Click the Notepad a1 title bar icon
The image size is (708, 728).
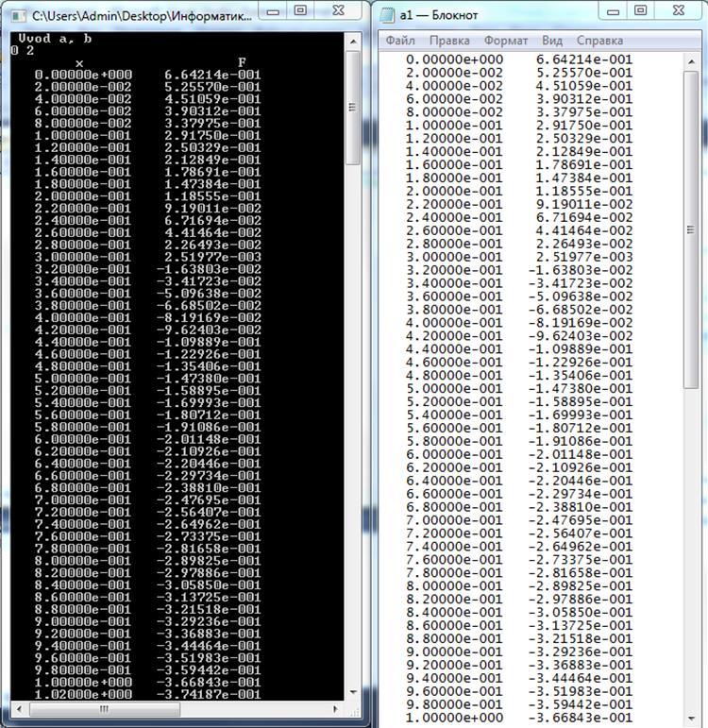tap(387, 15)
